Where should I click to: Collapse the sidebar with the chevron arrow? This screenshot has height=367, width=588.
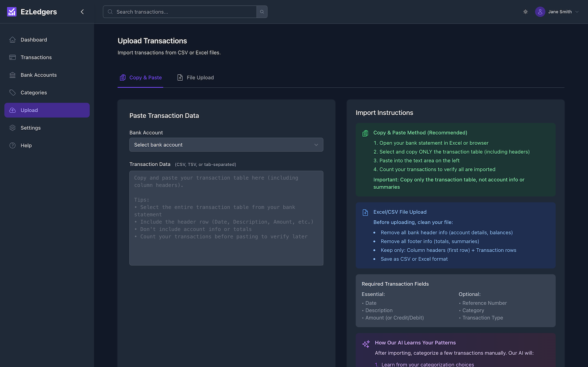point(82,12)
